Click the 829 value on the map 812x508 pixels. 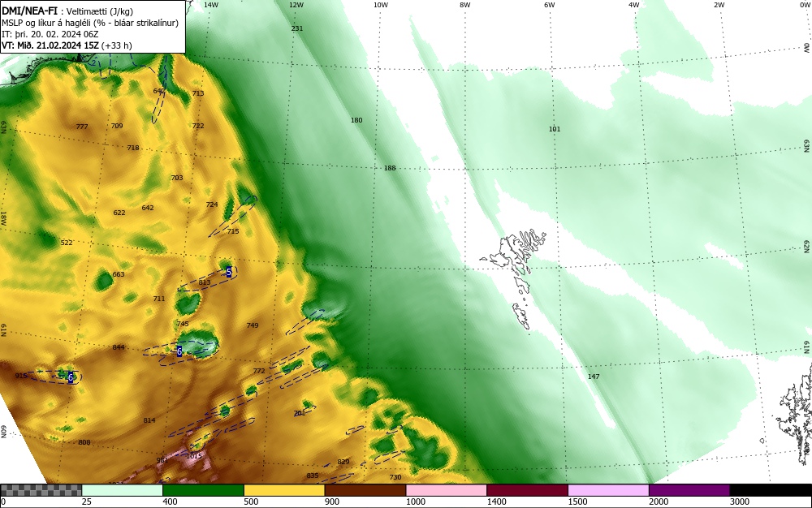pos(343,462)
